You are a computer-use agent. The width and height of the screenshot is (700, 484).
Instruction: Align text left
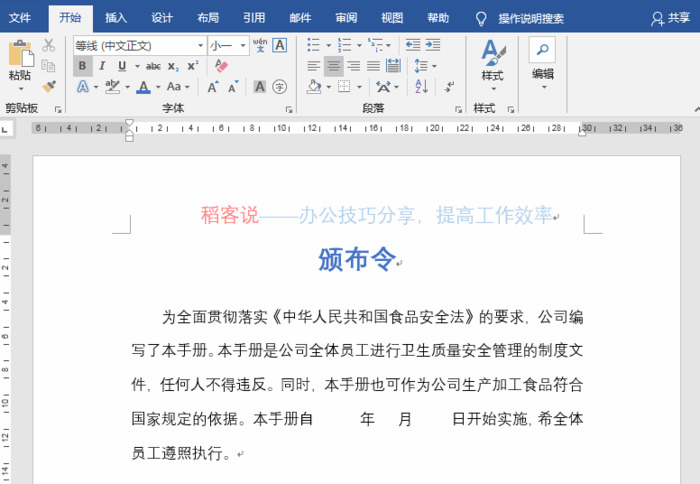(x=313, y=66)
